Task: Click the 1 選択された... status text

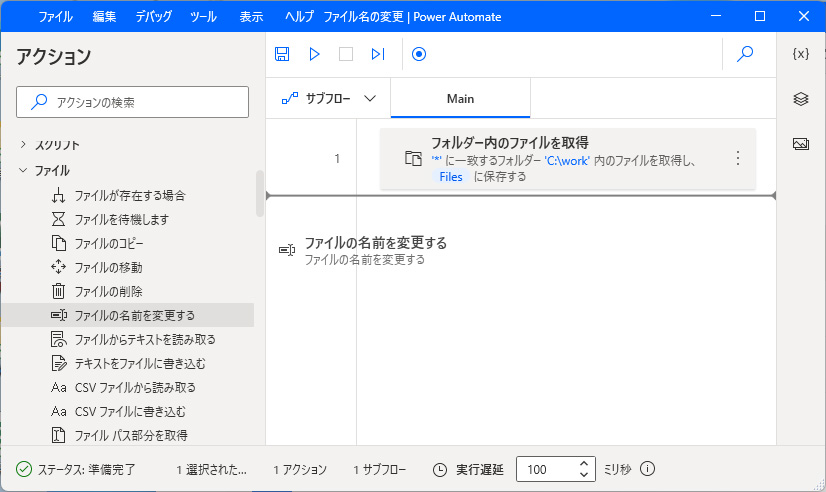Action: click(211, 469)
